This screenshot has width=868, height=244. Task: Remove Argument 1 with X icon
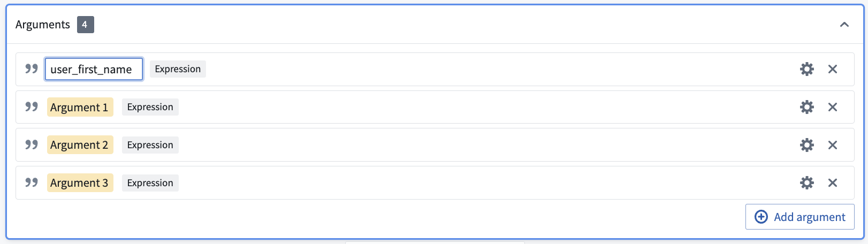pos(833,107)
